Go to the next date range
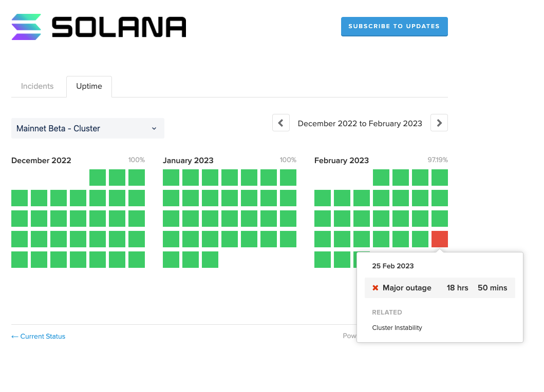The width and height of the screenshot is (544, 392). coord(439,123)
